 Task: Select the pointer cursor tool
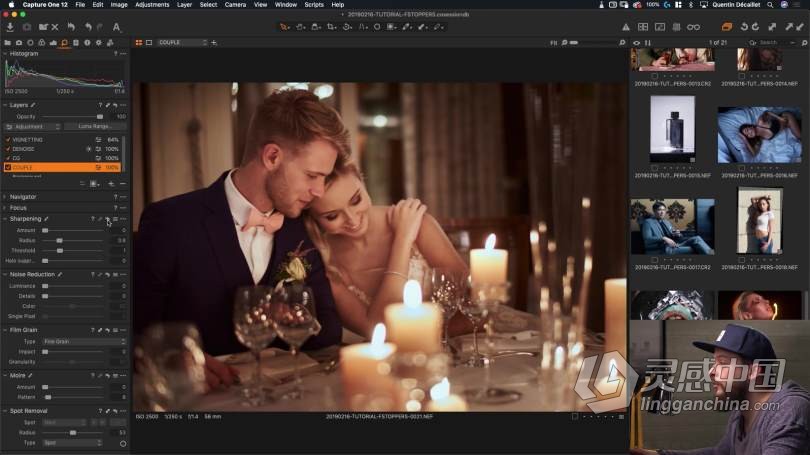pyautogui.click(x=284, y=27)
